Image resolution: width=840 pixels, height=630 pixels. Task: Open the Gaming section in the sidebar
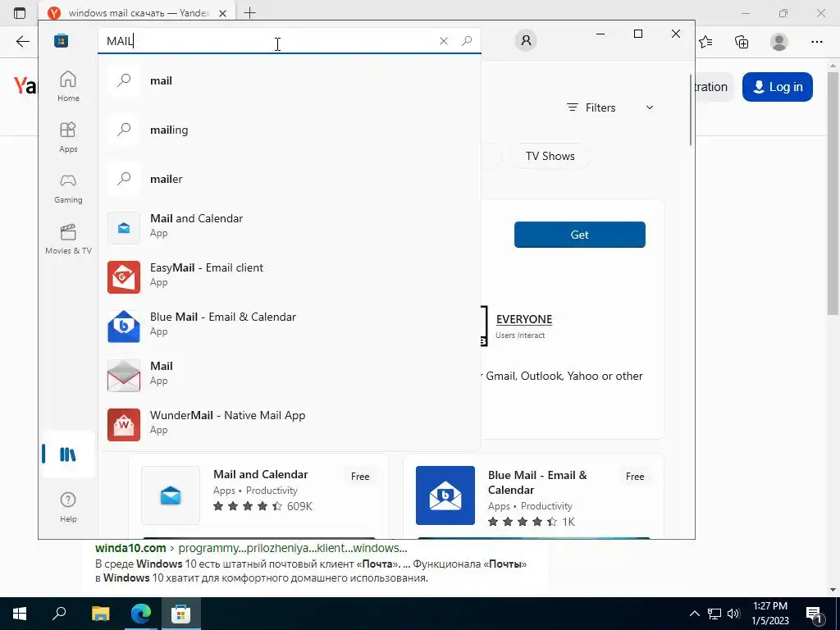(x=68, y=189)
